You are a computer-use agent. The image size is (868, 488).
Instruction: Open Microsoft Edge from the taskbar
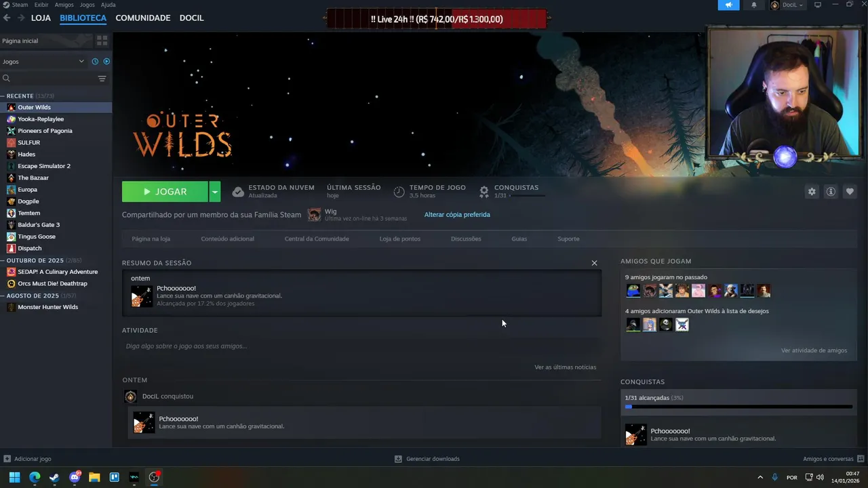coord(35,477)
